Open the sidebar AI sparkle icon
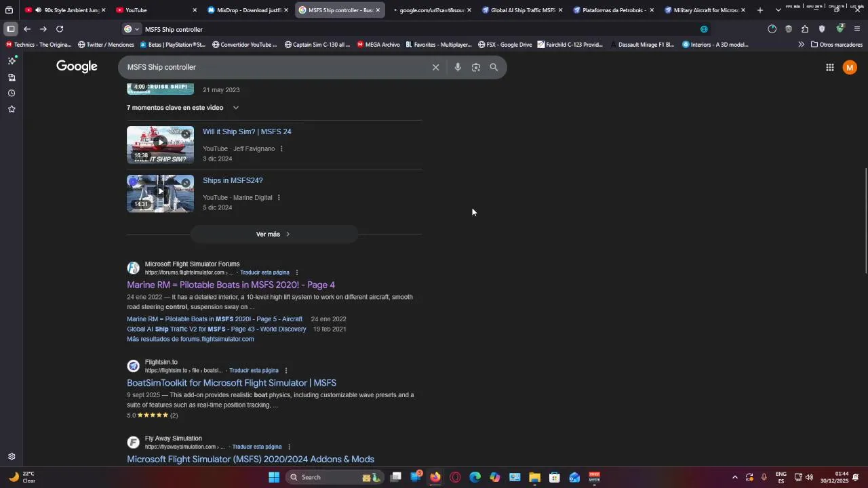The width and height of the screenshot is (868, 488). click(12, 60)
